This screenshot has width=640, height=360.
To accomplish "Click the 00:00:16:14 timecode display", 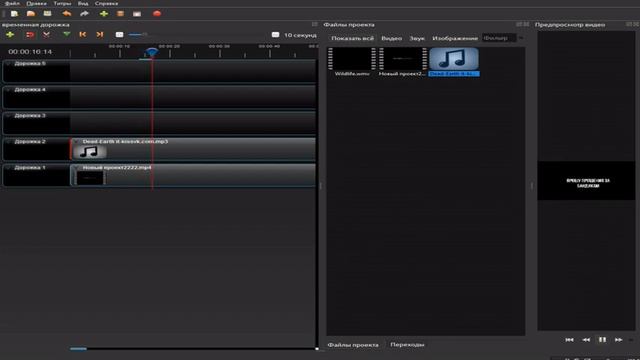I will (x=30, y=52).
